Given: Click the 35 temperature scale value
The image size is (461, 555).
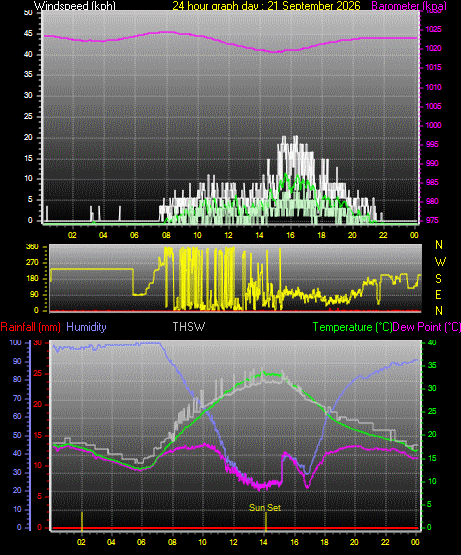Looking at the screenshot, I should (x=432, y=366).
